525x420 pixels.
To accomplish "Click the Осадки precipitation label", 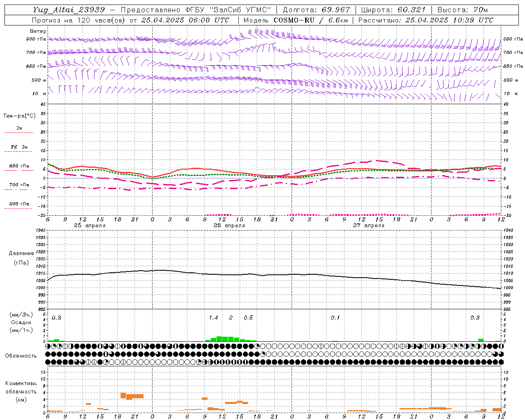I will tap(21, 322).
